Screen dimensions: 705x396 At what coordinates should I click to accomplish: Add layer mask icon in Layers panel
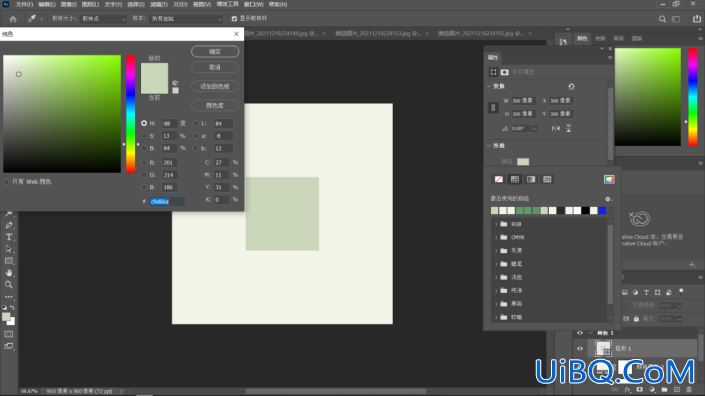640,390
